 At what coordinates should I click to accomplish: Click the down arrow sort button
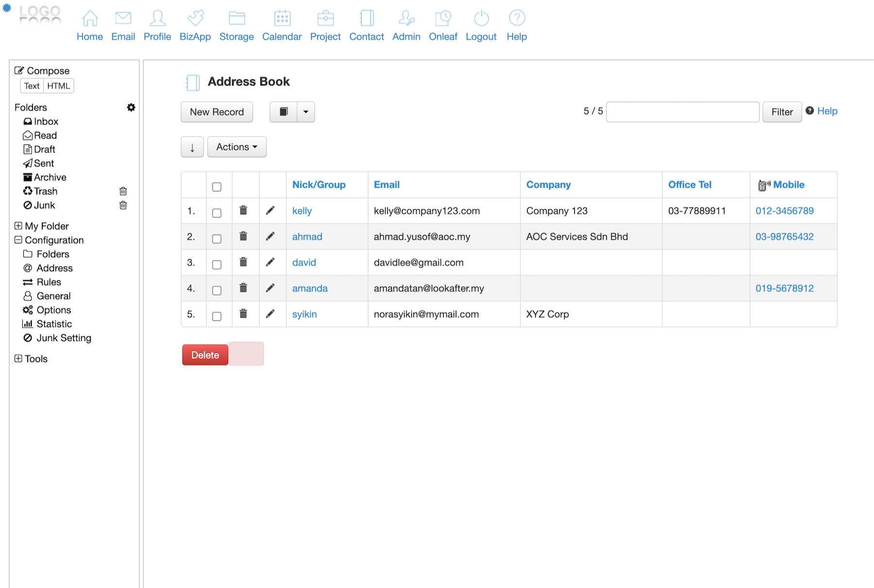[192, 147]
